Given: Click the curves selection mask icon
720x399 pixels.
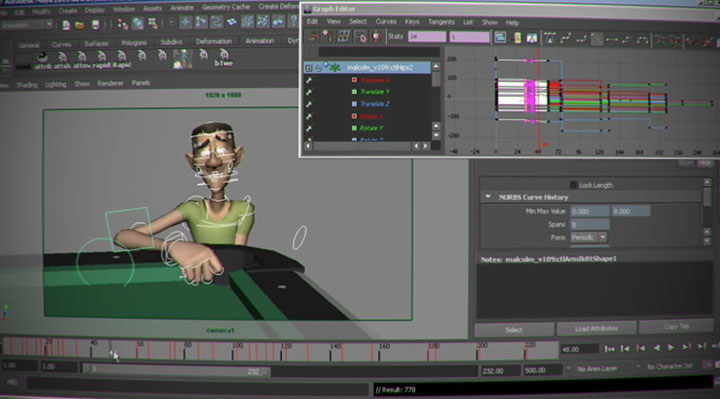Looking at the screenshot, I should [217, 22].
